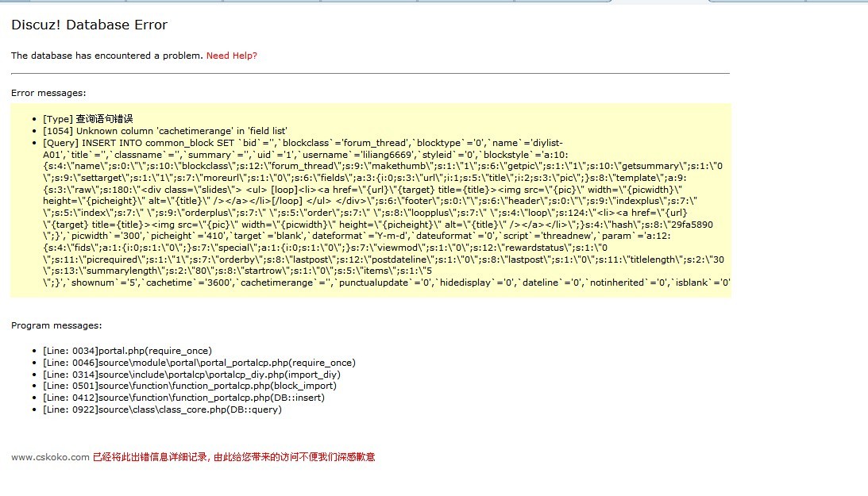The height and width of the screenshot is (496, 868).
Task: Click the "Error messages:" label
Action: [48, 93]
